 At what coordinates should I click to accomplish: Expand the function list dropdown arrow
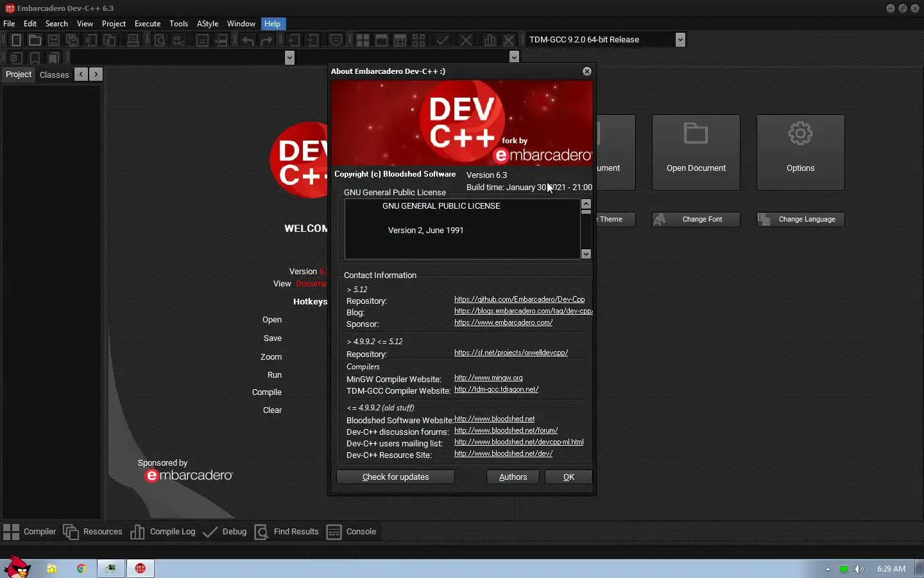point(514,57)
